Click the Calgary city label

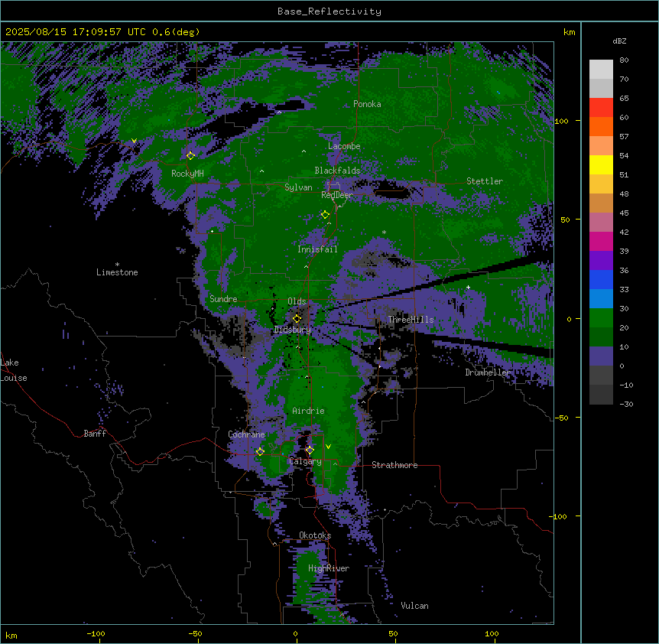click(x=305, y=461)
